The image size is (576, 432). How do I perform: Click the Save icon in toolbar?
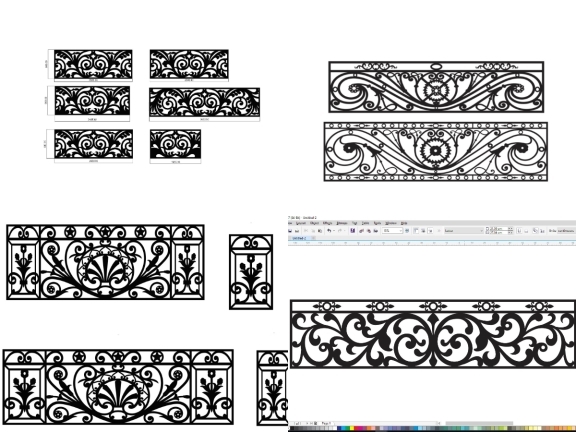(x=290, y=231)
